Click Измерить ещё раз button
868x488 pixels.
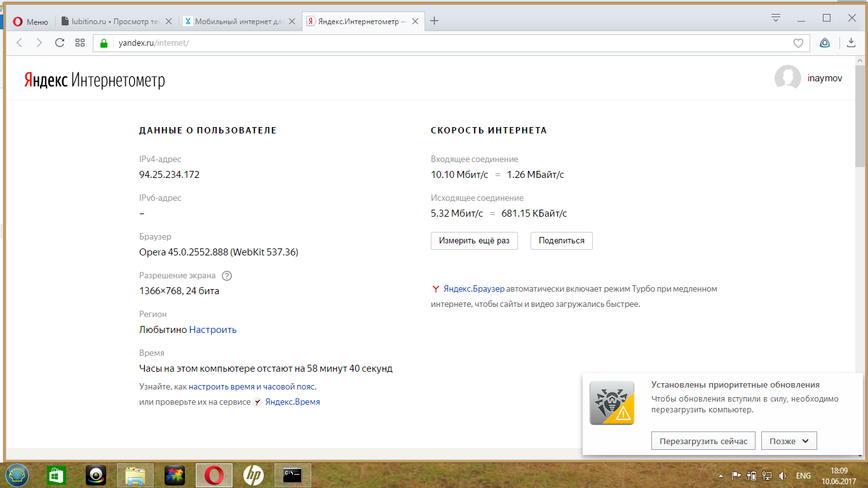[474, 241]
